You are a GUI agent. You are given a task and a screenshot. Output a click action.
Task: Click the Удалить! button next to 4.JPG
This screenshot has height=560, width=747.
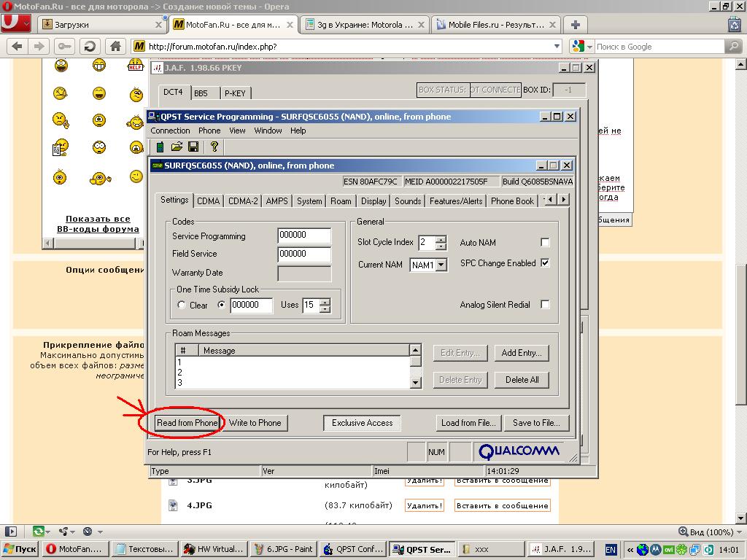(425, 505)
